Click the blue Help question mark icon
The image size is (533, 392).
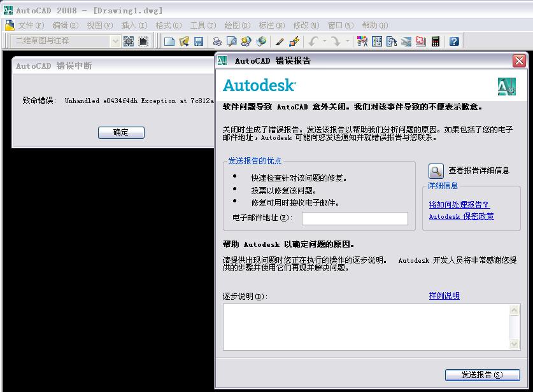454,41
